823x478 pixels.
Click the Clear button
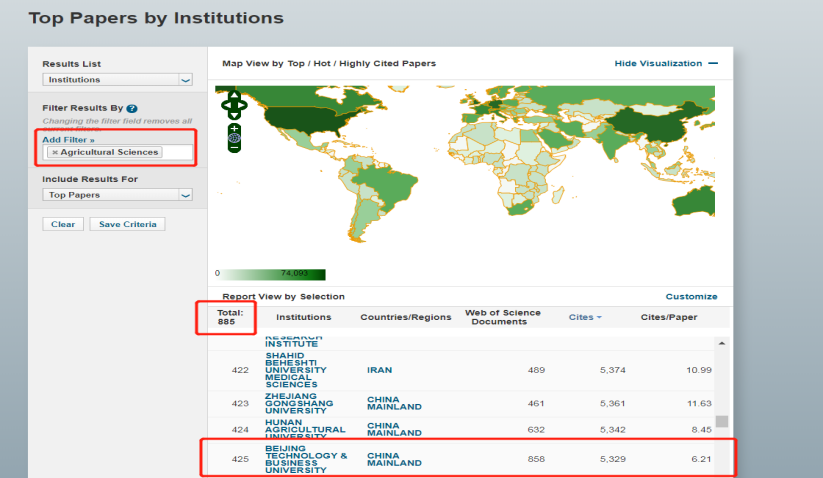click(63, 224)
